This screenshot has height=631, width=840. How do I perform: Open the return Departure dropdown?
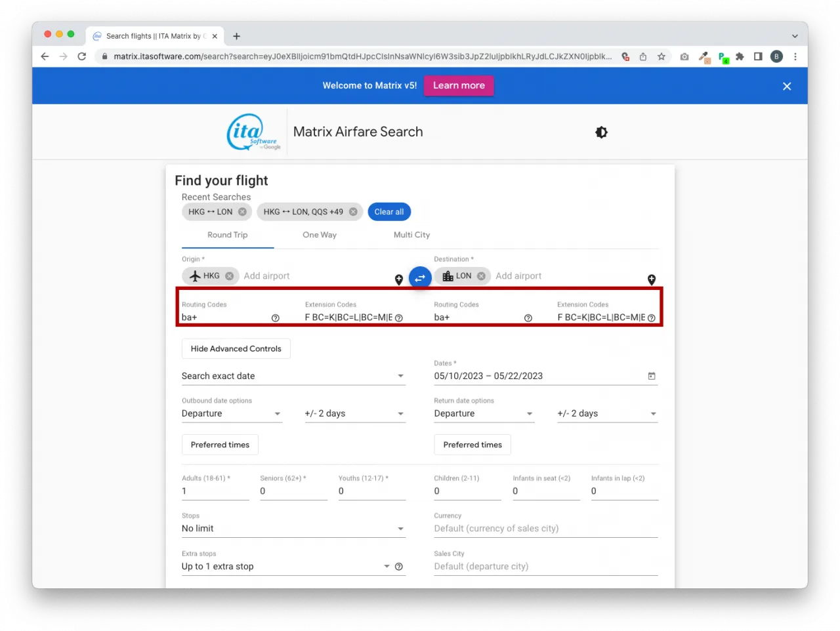click(x=484, y=414)
